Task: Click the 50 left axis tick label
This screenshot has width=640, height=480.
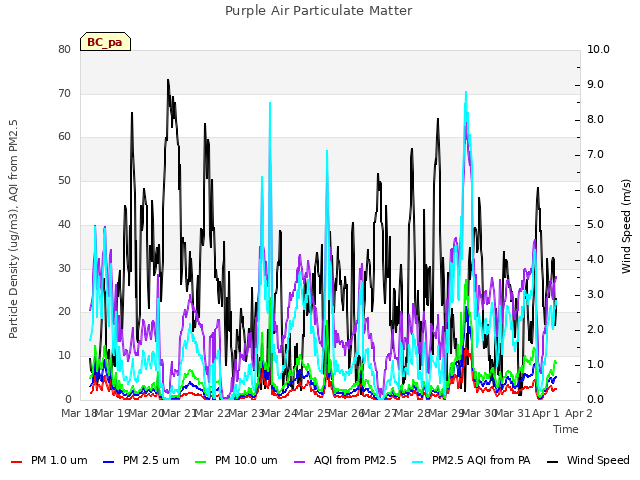Action: 64,180
